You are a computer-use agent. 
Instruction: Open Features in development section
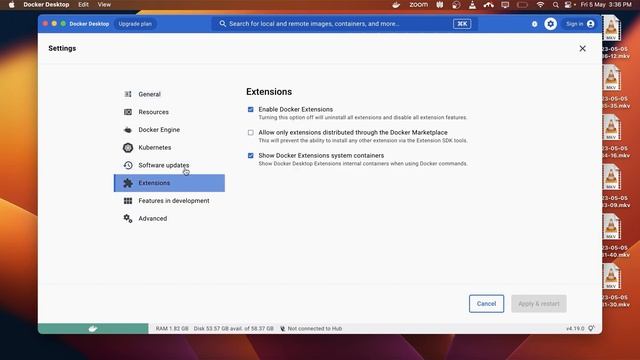[169, 200]
